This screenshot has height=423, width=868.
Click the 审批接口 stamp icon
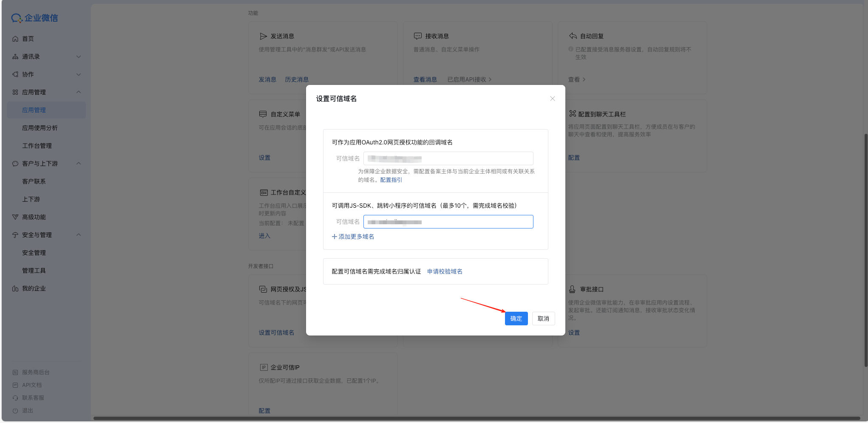tap(572, 289)
